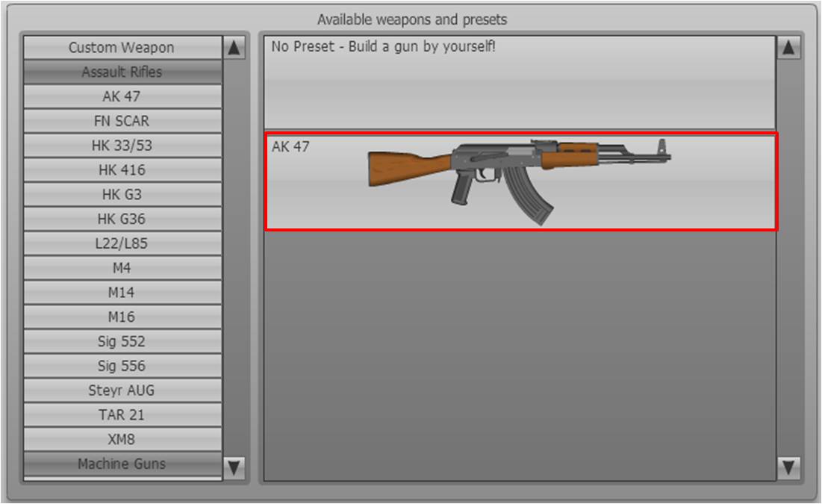This screenshot has width=822, height=504.
Task: Select HK G3 from assault rifles
Action: (122, 194)
